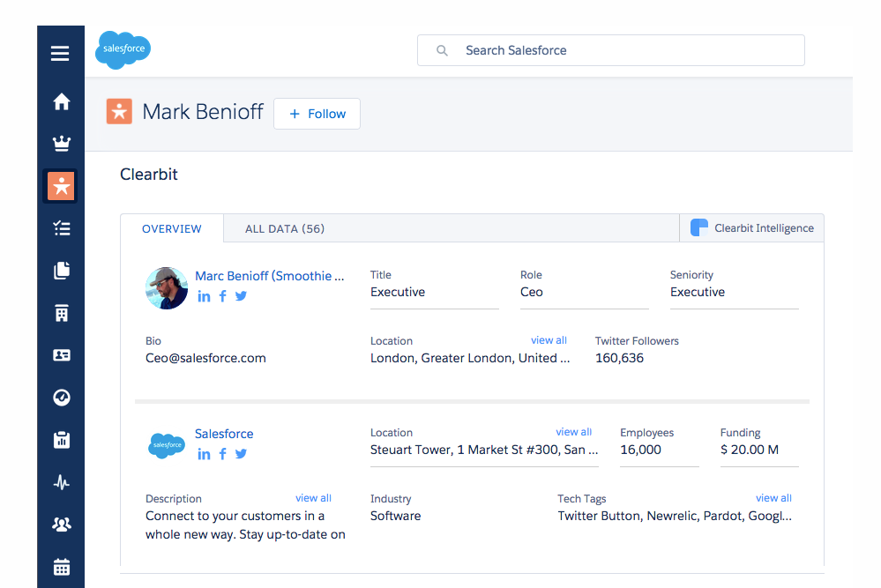Screen dimensions: 881x588
Task: Click the Tech Tags value Twitter Button, Newrelic
Action: 675,516
